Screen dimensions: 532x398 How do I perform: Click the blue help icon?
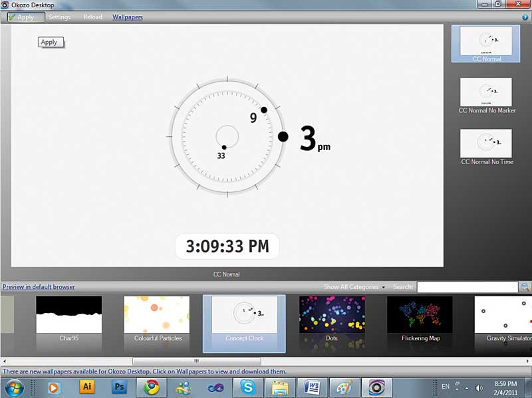[x=525, y=17]
